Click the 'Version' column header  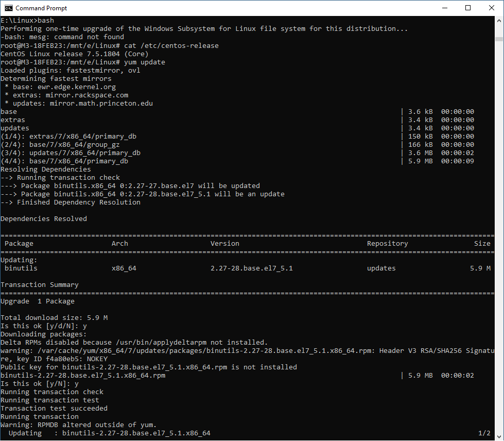pos(225,244)
